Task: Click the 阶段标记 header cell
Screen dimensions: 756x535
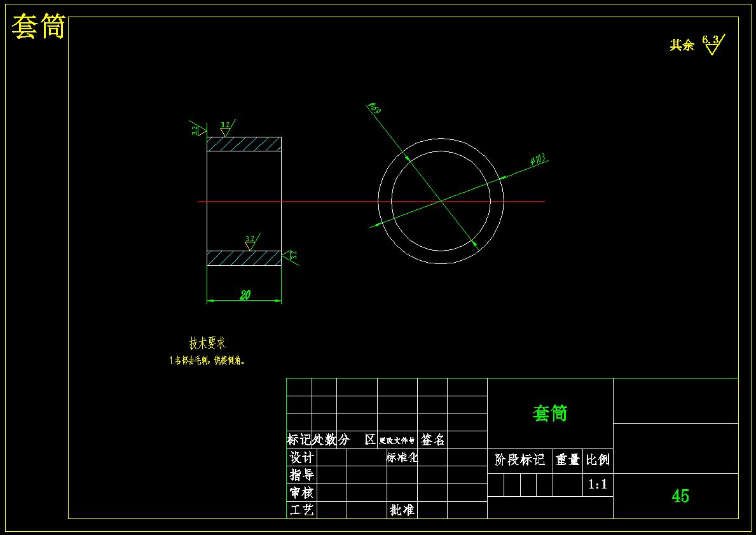Action: pyautogui.click(x=519, y=460)
